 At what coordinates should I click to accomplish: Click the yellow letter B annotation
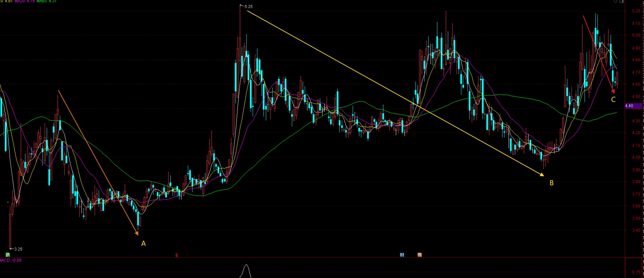point(551,183)
